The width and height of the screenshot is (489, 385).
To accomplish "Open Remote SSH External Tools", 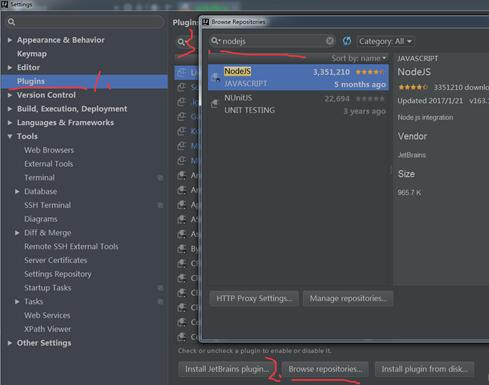I will [x=71, y=246].
